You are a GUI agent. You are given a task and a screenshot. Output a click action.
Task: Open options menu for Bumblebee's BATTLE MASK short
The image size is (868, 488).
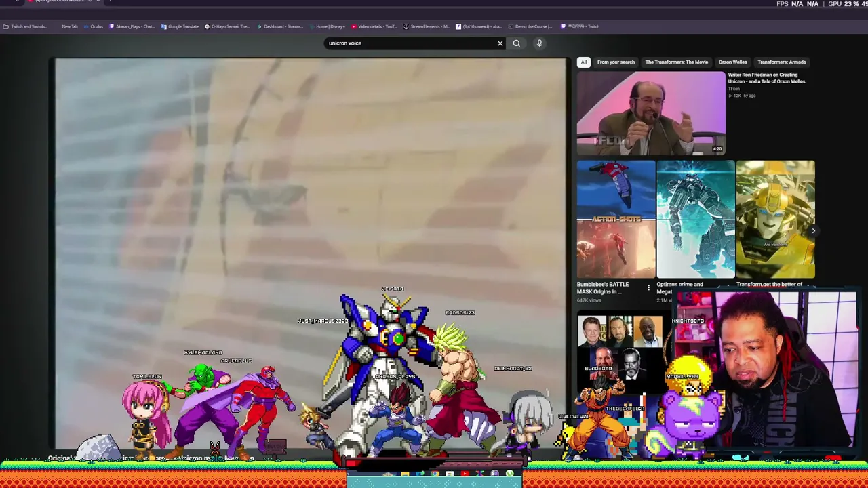click(648, 288)
